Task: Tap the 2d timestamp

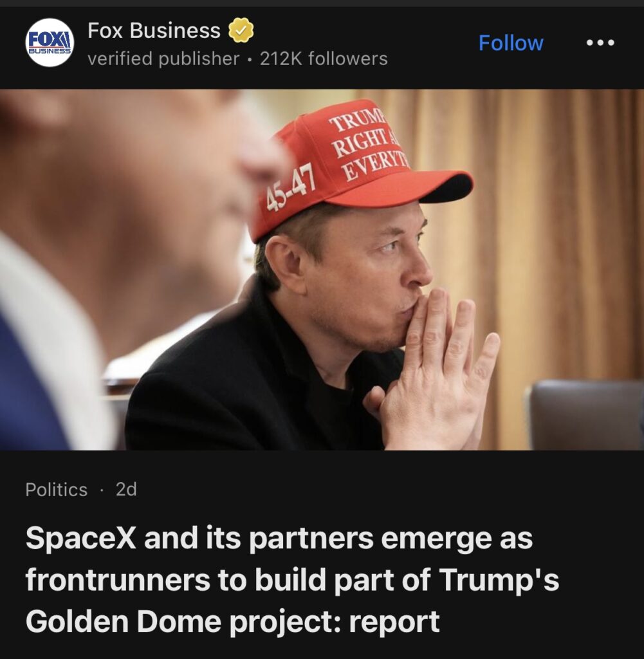Action: tap(126, 489)
